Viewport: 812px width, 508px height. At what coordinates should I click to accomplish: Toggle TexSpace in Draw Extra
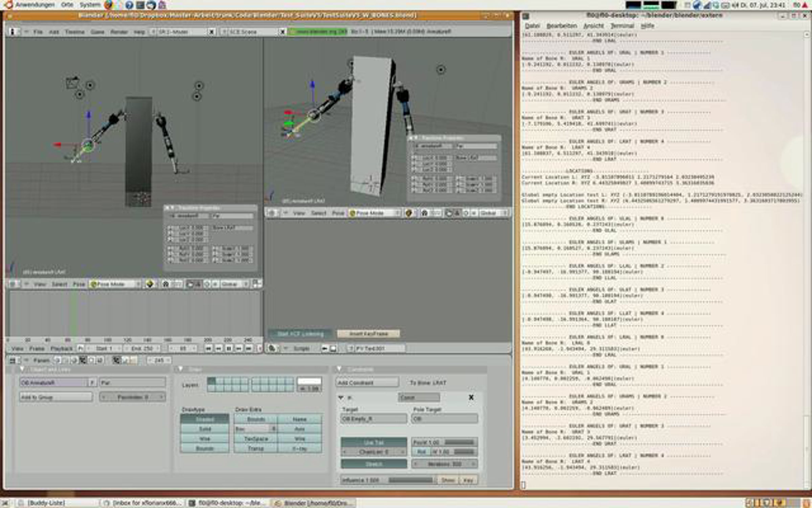(x=256, y=439)
